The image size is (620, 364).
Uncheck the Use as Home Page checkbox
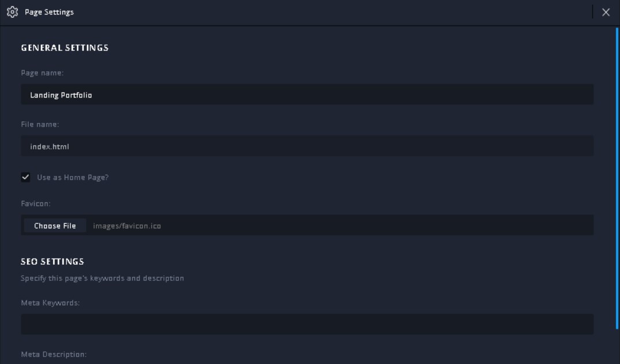click(x=25, y=177)
